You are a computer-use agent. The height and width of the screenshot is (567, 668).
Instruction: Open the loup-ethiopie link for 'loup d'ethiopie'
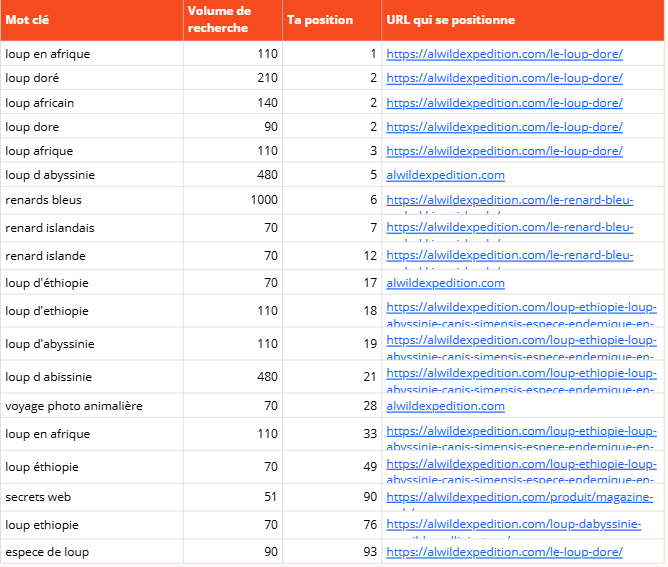coord(521,307)
